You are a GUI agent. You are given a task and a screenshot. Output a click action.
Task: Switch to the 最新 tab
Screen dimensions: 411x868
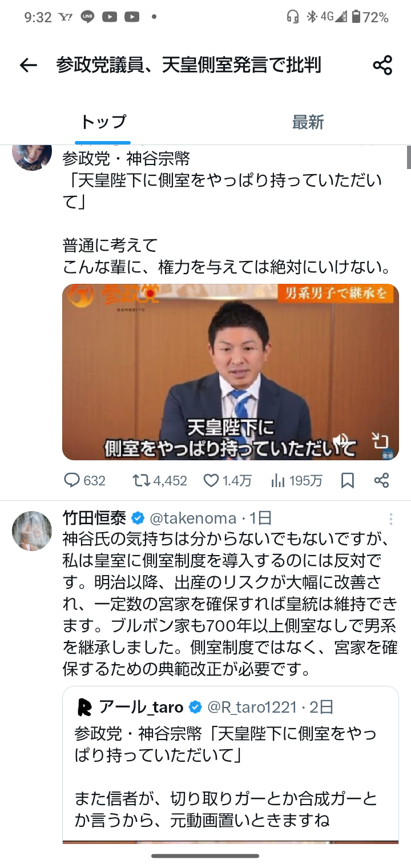click(308, 122)
